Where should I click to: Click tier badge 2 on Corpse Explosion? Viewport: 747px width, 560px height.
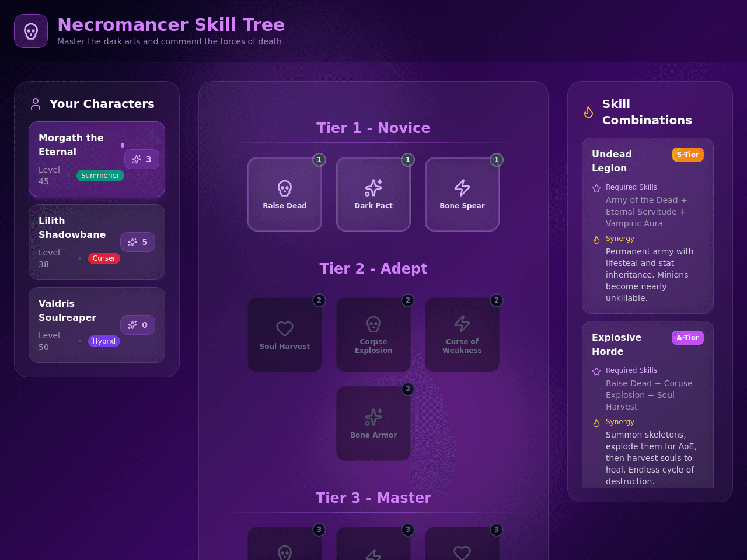(x=408, y=300)
